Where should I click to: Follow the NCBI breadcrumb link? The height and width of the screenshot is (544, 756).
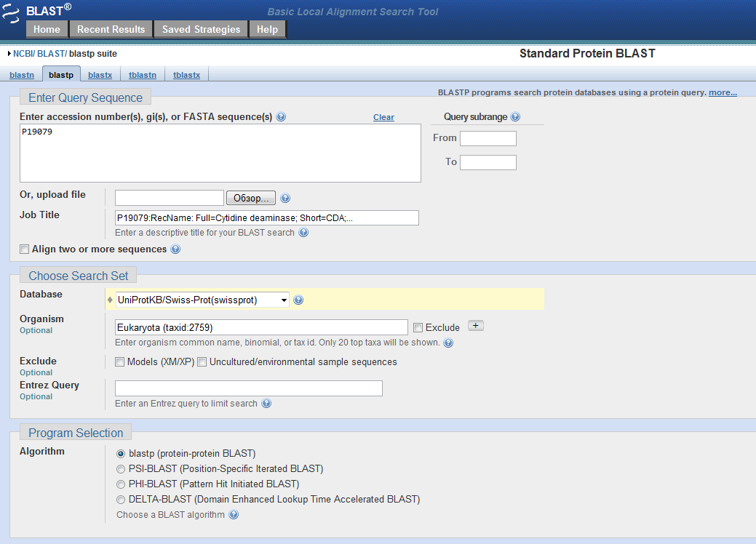(x=23, y=54)
